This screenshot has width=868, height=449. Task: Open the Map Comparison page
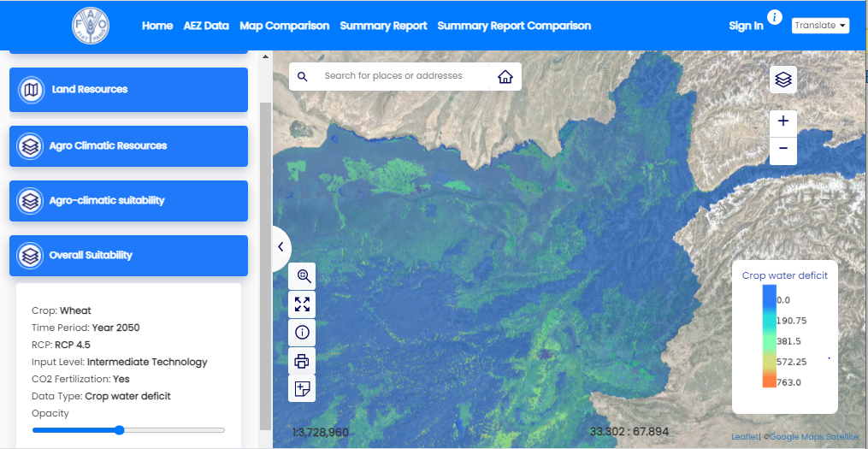coord(284,26)
